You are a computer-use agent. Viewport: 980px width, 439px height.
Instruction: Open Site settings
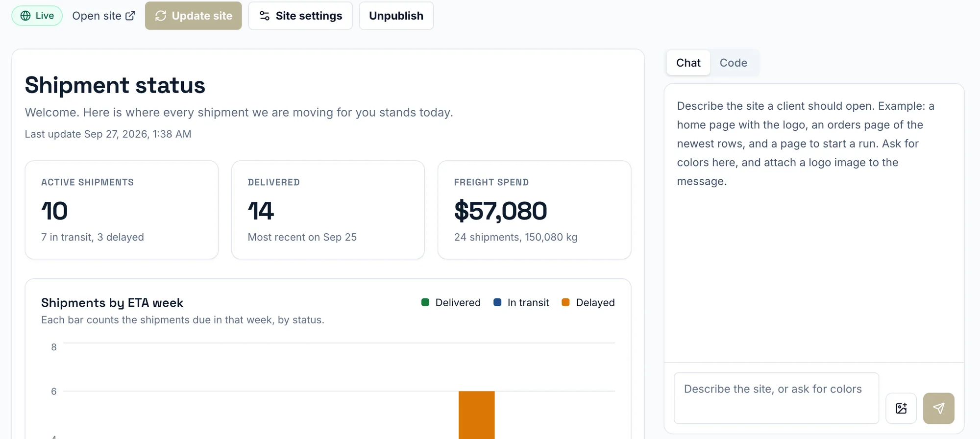pyautogui.click(x=300, y=16)
